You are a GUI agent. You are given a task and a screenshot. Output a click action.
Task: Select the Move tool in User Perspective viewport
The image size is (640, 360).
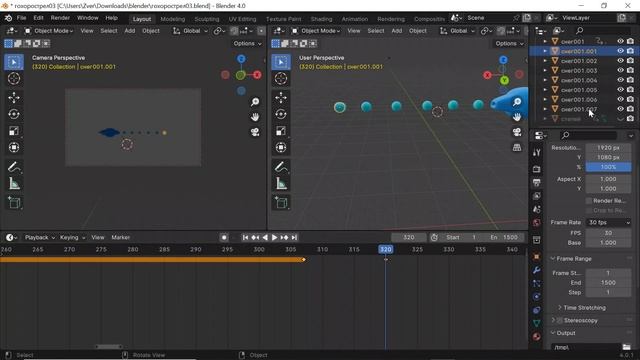(x=281, y=98)
